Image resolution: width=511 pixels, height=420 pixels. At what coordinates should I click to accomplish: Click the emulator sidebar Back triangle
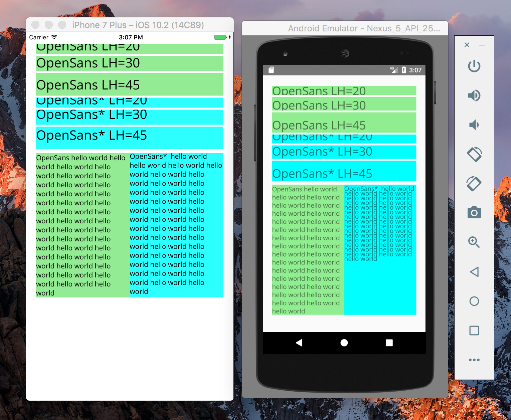[474, 272]
